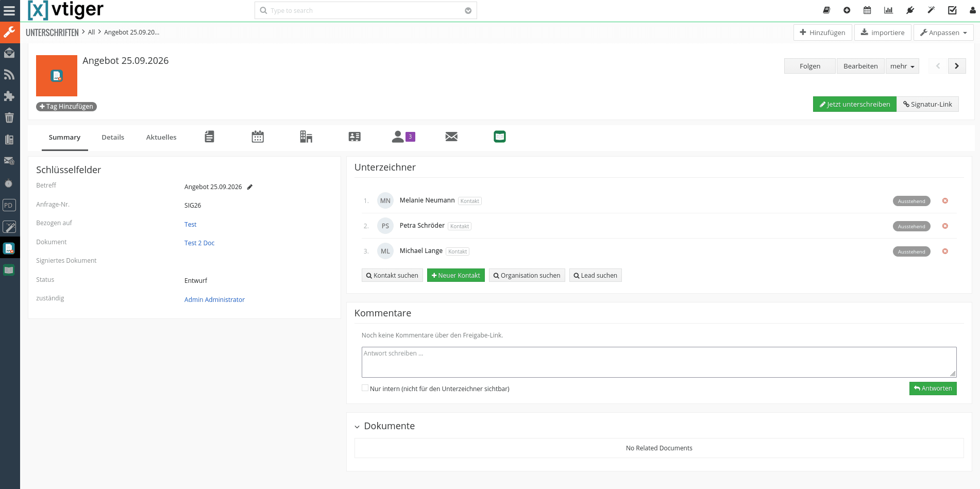The image size is (980, 489).
Task: Focus the 'Antwort schreiben' comment box
Action: [x=659, y=362]
